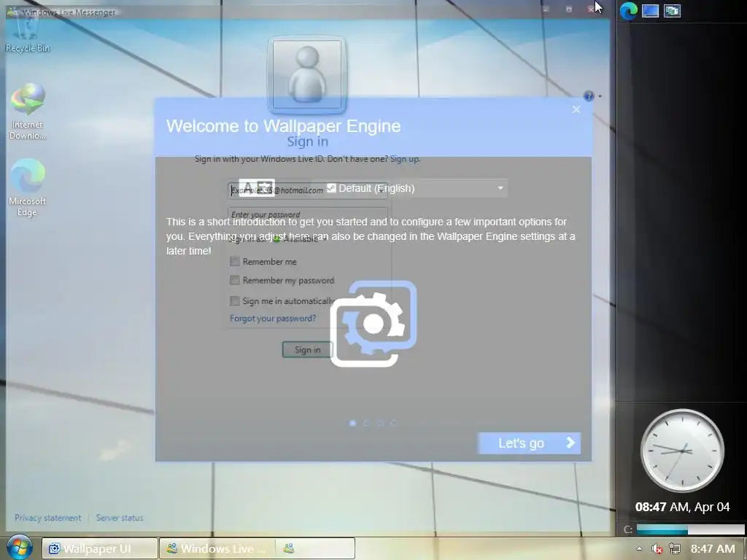Click the third taskbar Messenger button
This screenshot has width=747, height=560.
click(315, 548)
